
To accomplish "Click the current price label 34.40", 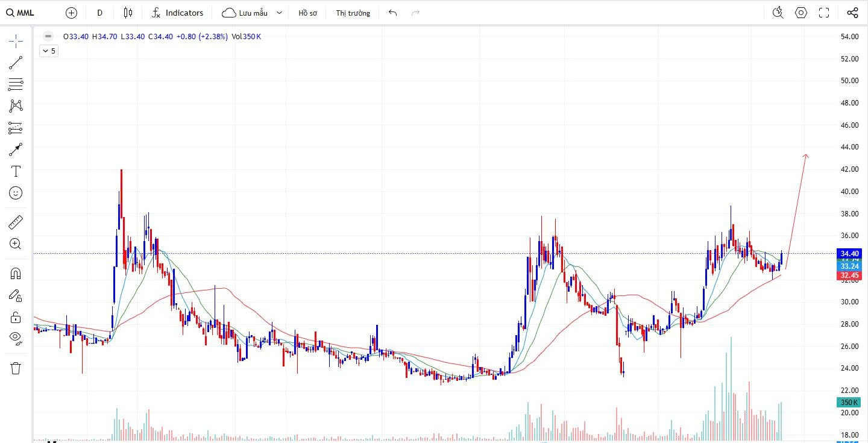I will pyautogui.click(x=850, y=253).
